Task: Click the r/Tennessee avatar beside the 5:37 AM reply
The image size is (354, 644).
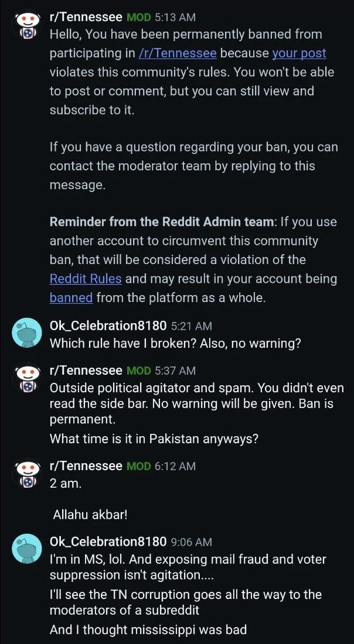Action: (26, 379)
